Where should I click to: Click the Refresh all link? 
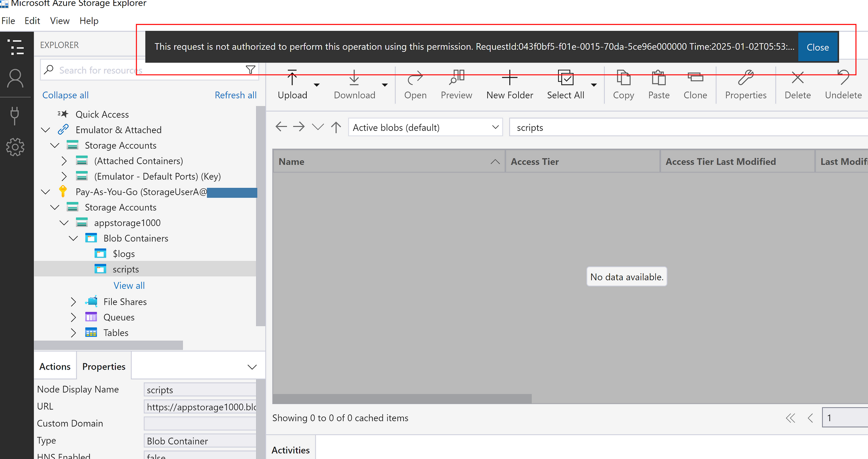pyautogui.click(x=235, y=95)
